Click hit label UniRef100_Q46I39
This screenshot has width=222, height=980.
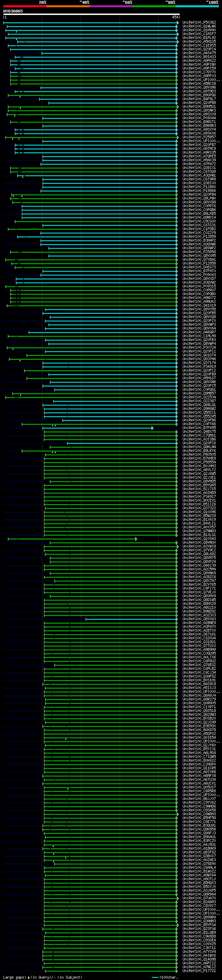199,566
